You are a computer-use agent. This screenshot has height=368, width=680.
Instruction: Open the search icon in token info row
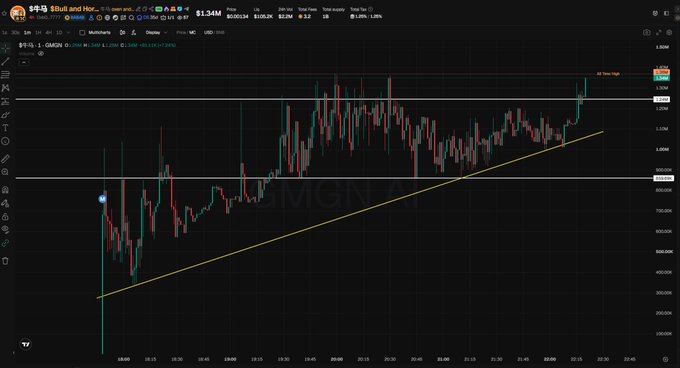[131, 18]
